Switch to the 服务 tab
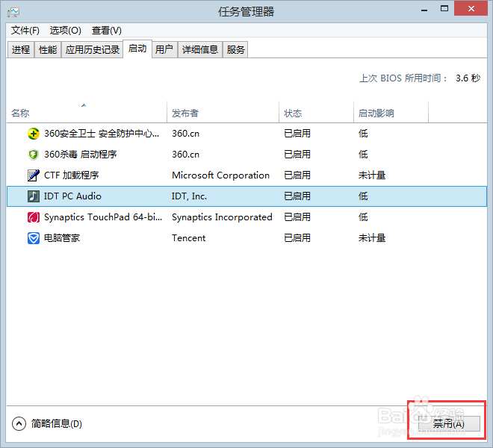The height and width of the screenshot is (448, 493). (235, 50)
